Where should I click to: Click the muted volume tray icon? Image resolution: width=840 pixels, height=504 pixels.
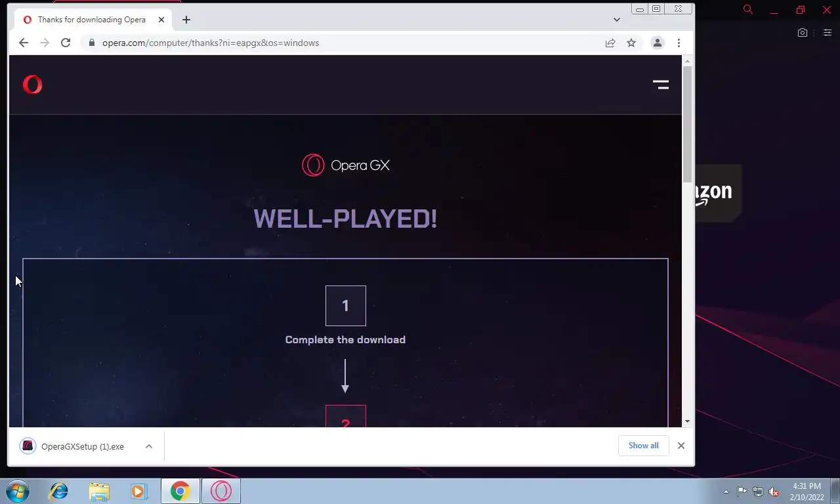tap(774, 492)
